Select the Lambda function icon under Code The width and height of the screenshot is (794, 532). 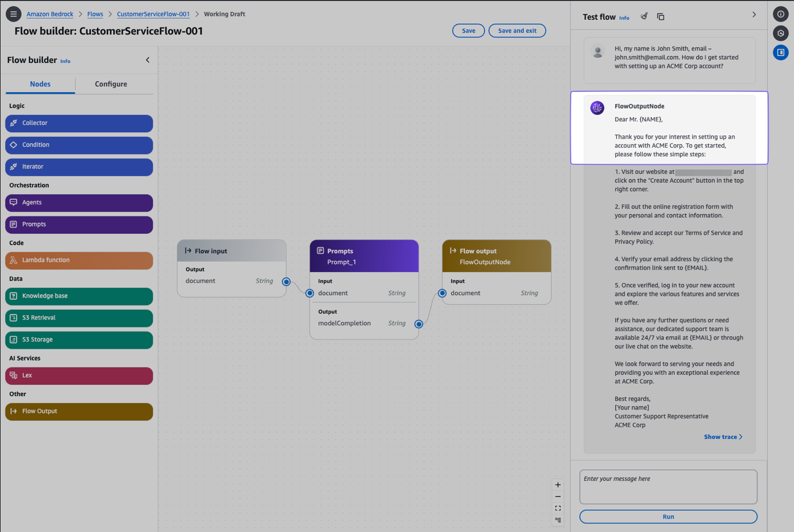pos(14,260)
